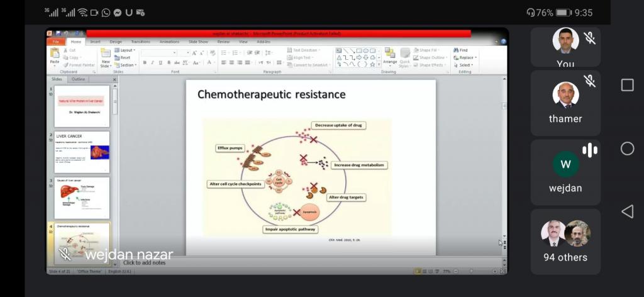
Task: Click the zoom slider in status bar
Action: (x=472, y=271)
